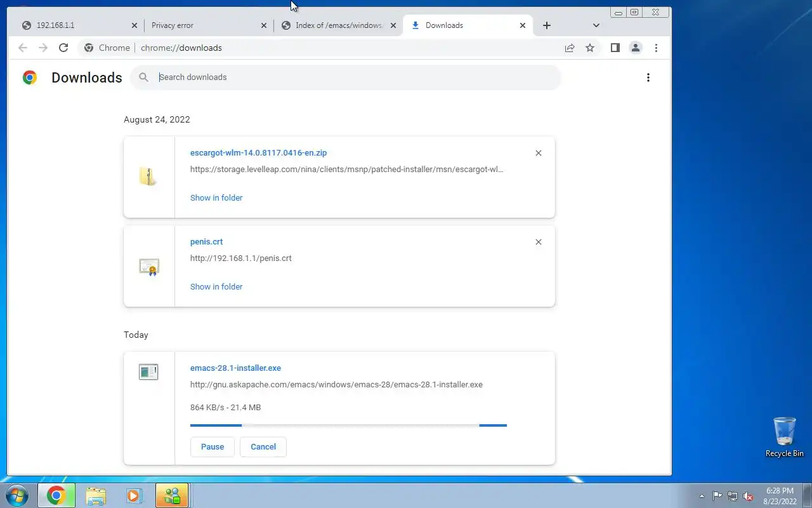Viewport: 812px width, 508px height.
Task: Click the escargot storage.levelleap.com URL
Action: [347, 170]
